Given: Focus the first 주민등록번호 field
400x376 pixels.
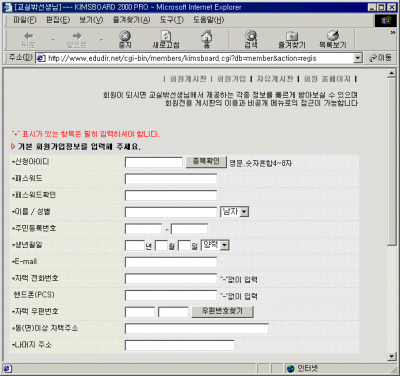Looking at the screenshot, I should [143, 229].
